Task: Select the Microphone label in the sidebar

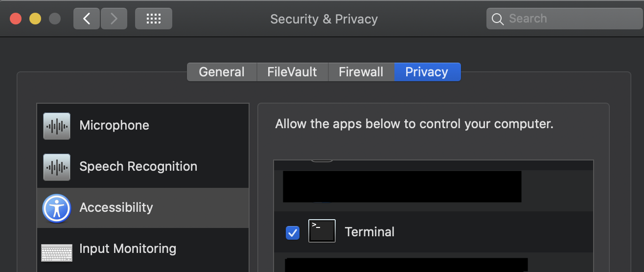Action: 114,125
